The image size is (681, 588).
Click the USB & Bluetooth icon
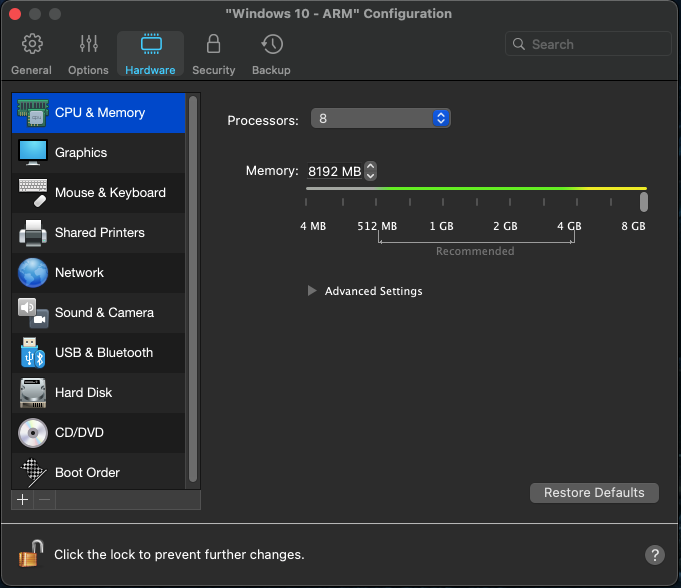click(33, 353)
